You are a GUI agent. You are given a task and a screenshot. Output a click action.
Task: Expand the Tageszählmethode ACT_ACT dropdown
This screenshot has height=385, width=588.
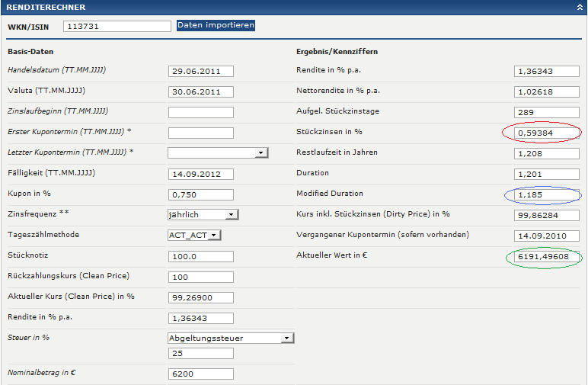click(x=194, y=236)
